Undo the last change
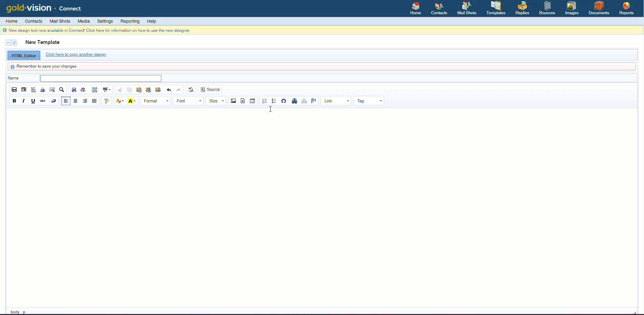644x315 pixels. (x=169, y=90)
